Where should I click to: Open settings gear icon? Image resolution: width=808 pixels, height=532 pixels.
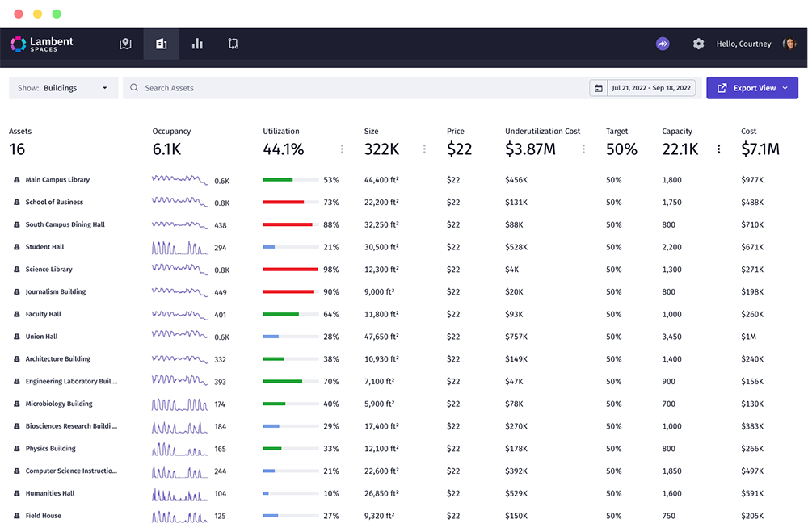[x=698, y=44]
